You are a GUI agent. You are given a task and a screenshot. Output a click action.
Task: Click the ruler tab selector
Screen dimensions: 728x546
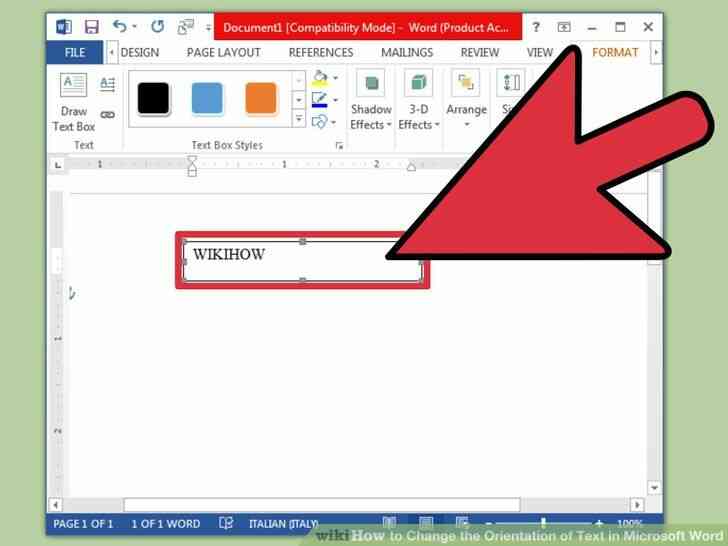point(58,165)
